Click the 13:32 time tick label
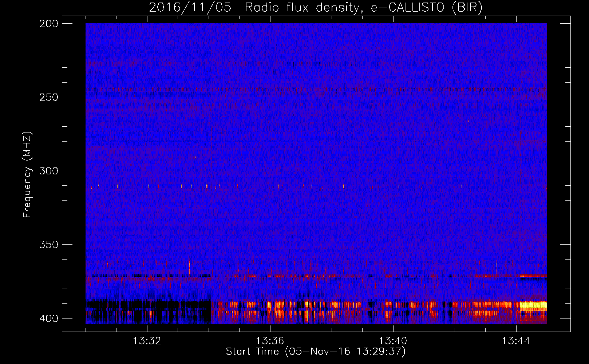Viewport: 589px width, 364px height. click(x=147, y=341)
